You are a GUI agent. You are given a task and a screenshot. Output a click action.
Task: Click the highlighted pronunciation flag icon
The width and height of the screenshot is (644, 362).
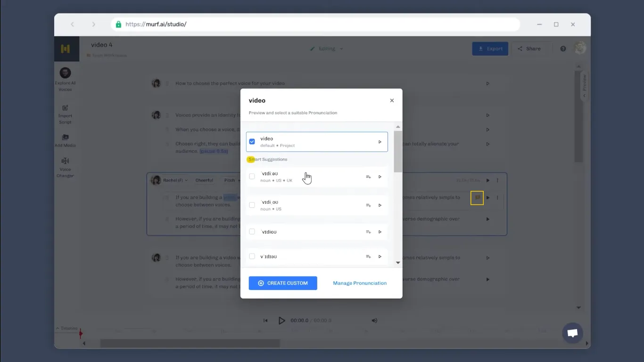[477, 197]
